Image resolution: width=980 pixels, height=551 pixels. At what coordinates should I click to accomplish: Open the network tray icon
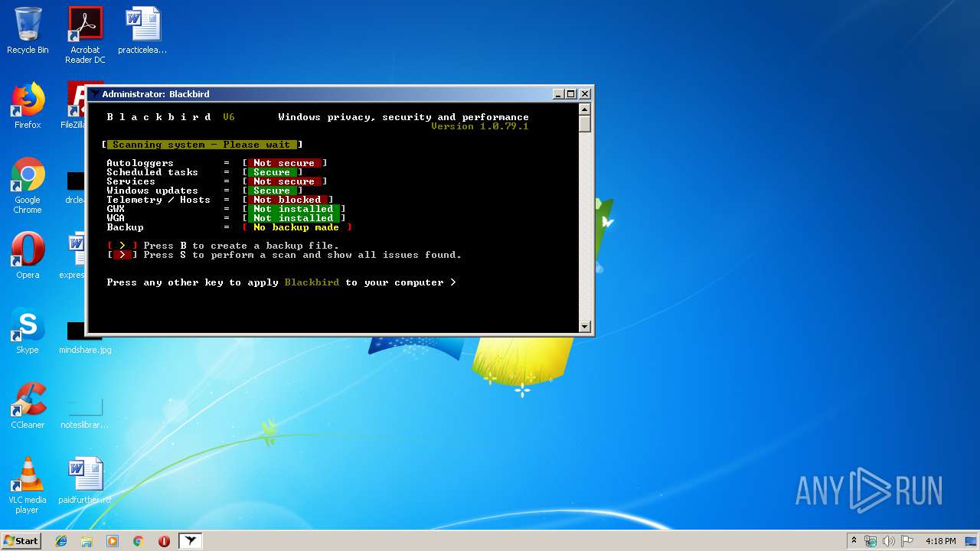click(871, 541)
